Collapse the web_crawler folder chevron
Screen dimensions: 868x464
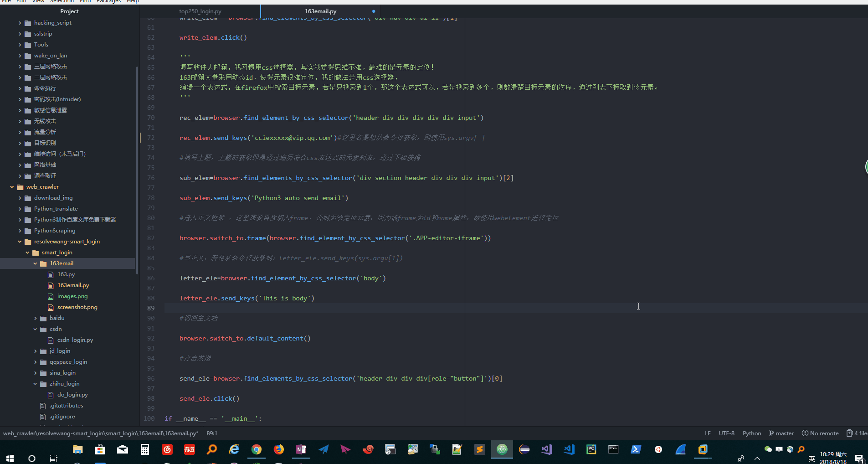(12, 187)
